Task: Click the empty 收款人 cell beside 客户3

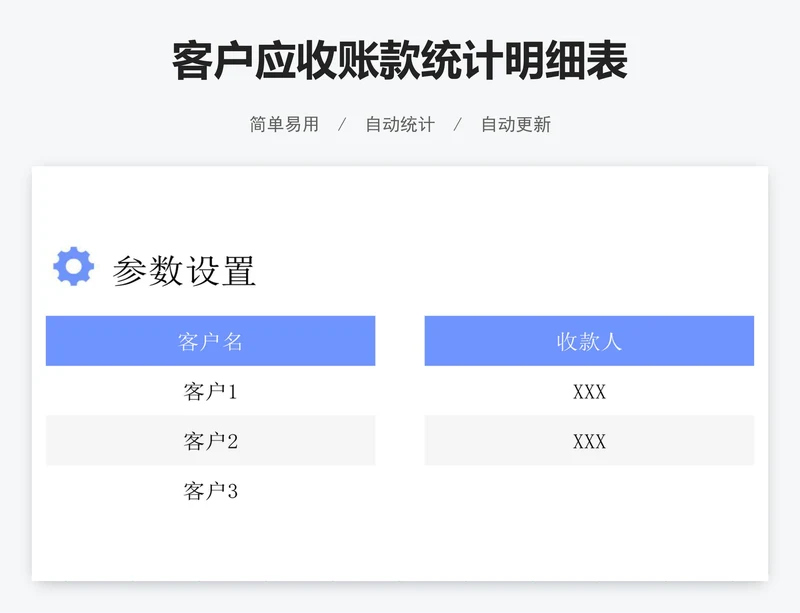Action: 589,491
